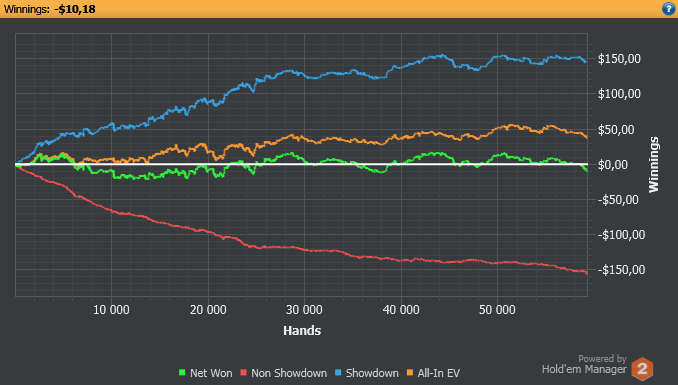Click the vertical Winnings y-axis title
The height and width of the screenshot is (385, 678).
click(x=653, y=164)
